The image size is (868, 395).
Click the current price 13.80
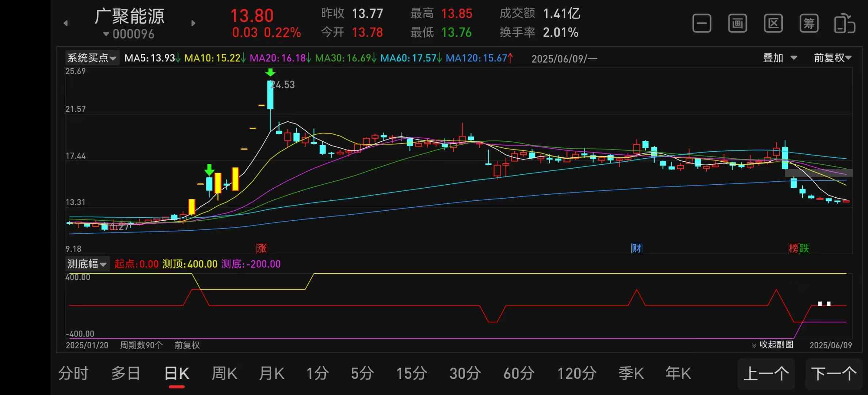tap(252, 16)
